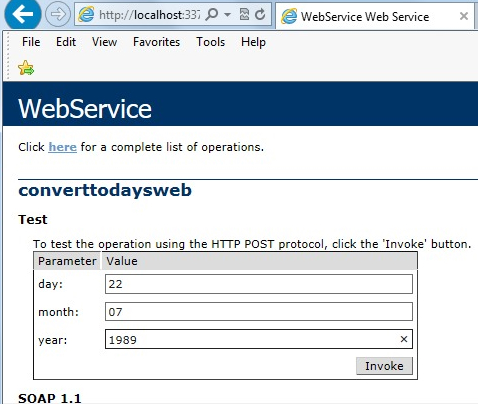This screenshot has height=404, width=478.
Task: Clear the year field with the X icon
Action: (x=404, y=339)
